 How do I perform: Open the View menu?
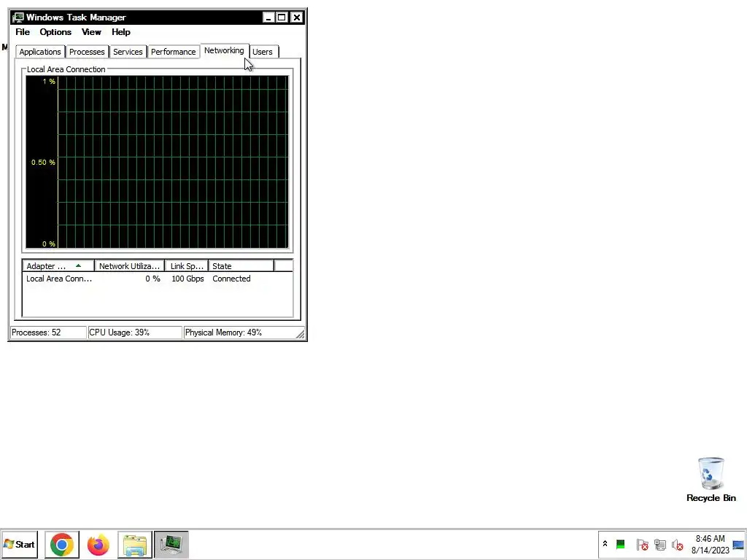tap(91, 32)
